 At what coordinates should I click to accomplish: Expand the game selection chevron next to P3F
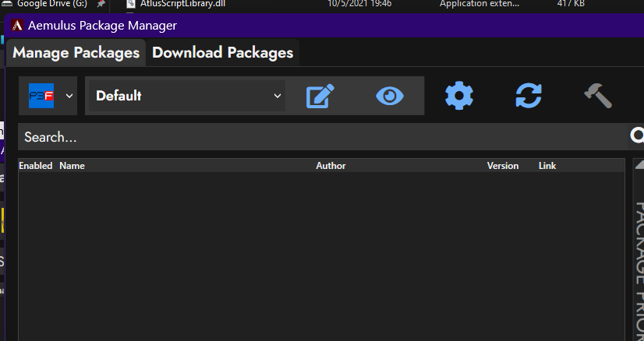point(69,96)
